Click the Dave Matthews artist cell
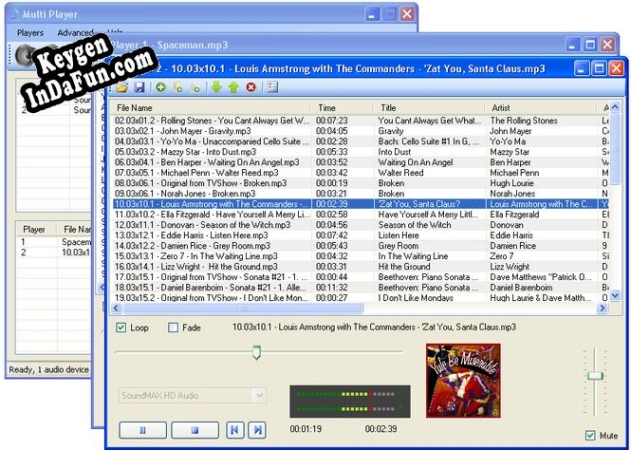 pos(540,277)
